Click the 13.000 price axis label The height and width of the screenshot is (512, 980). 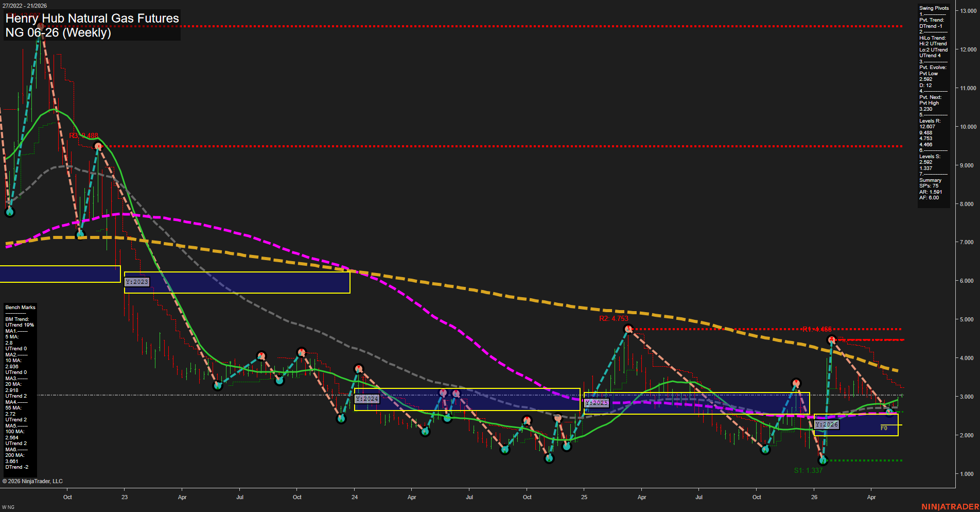pyautogui.click(x=968, y=11)
